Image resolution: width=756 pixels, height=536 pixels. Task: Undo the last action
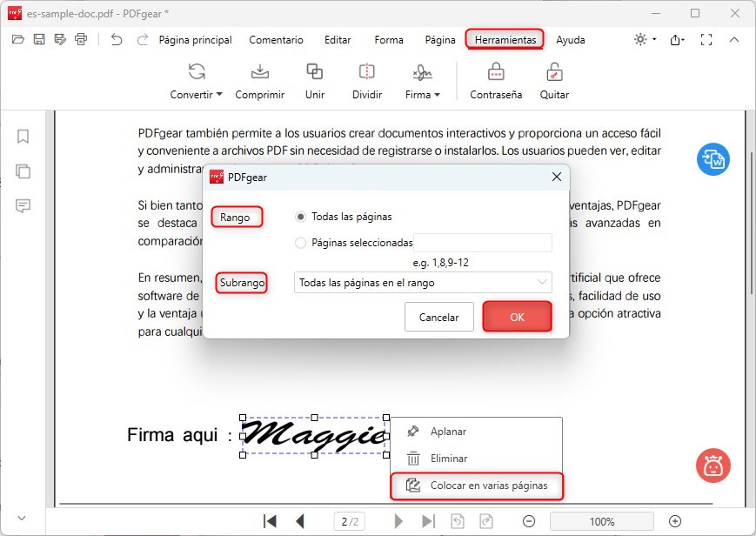[117, 39]
